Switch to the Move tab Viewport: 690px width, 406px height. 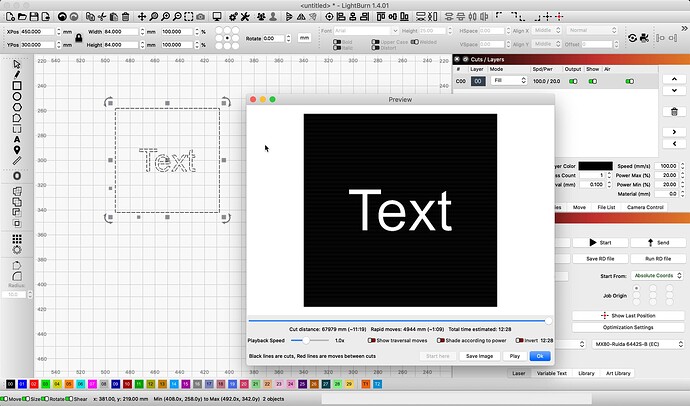click(579, 207)
